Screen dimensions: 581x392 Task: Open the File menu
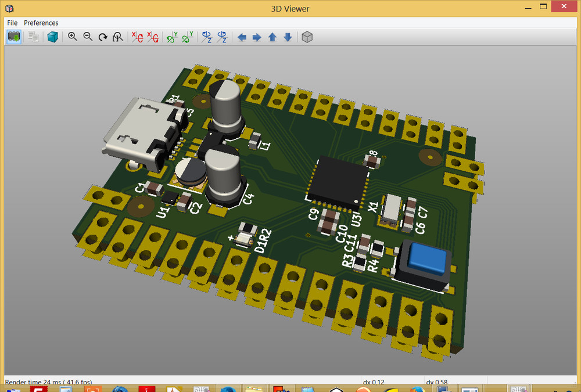(x=12, y=23)
